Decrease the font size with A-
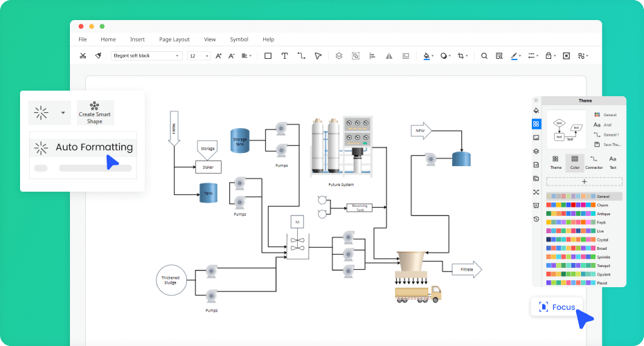 (231, 56)
